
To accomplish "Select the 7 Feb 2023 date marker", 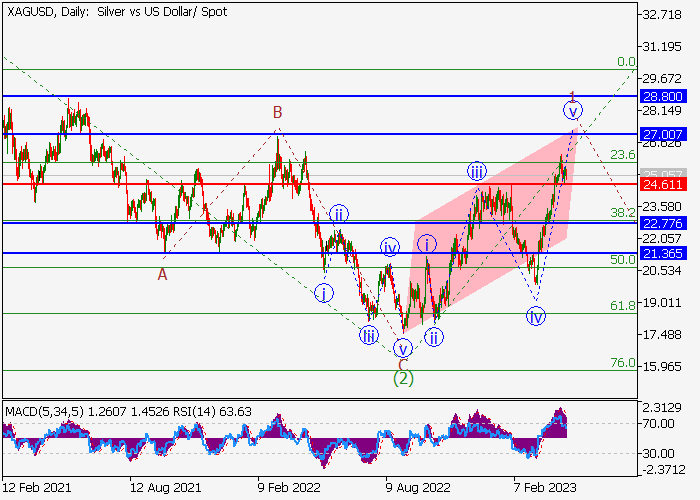I will (546, 490).
